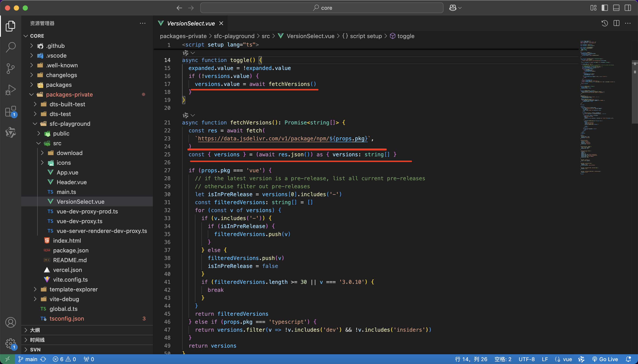
Task: Change indentation via 空格: 2
Action: click(x=503, y=359)
